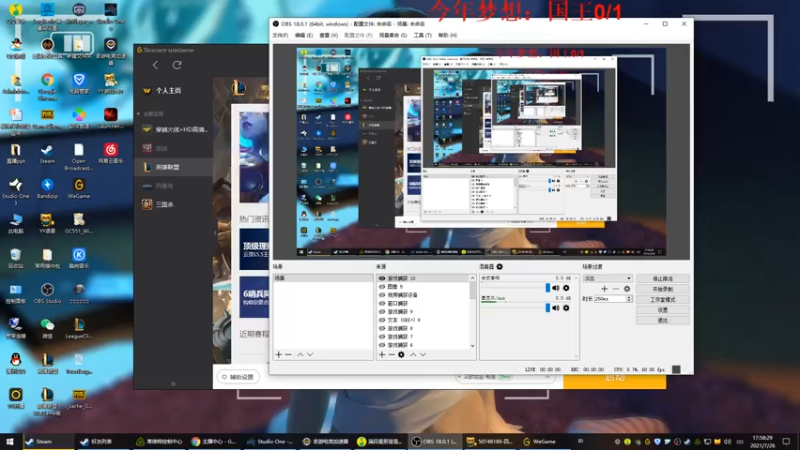Toggle visibility of 游戏捕获 6 source
The image size is (800, 450).
click(x=382, y=345)
